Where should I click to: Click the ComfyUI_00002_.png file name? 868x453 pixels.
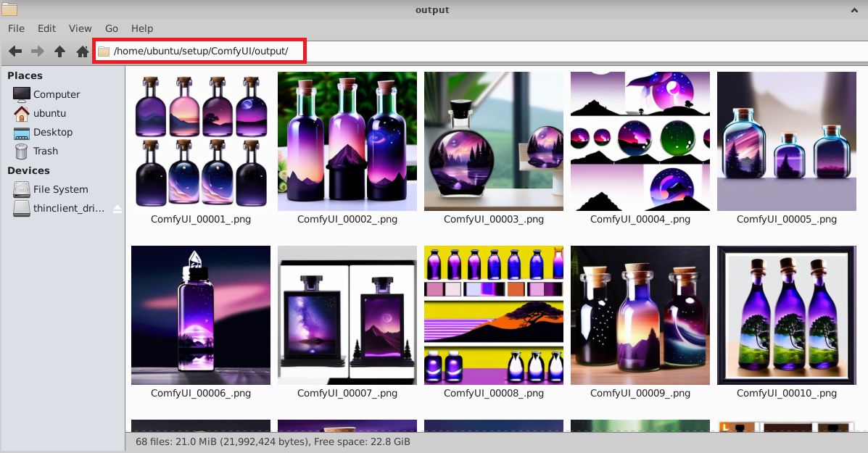click(x=347, y=219)
